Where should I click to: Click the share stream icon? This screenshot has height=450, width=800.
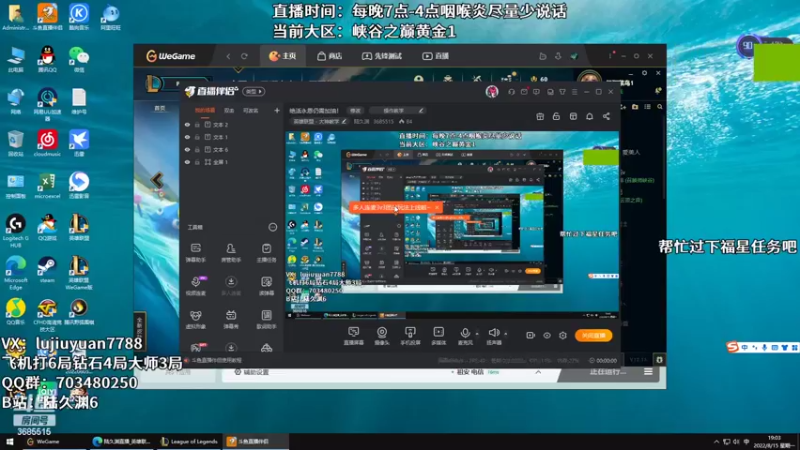point(606,116)
